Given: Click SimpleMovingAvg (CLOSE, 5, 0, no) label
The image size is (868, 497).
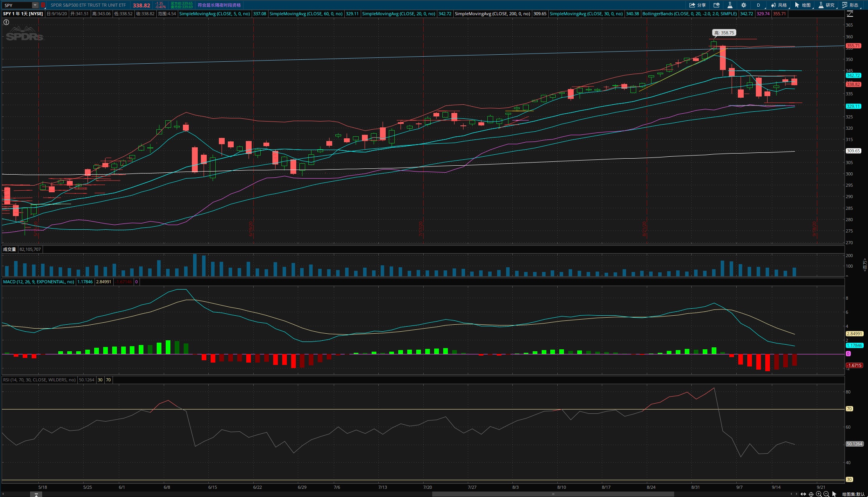Looking at the screenshot, I should 215,14.
